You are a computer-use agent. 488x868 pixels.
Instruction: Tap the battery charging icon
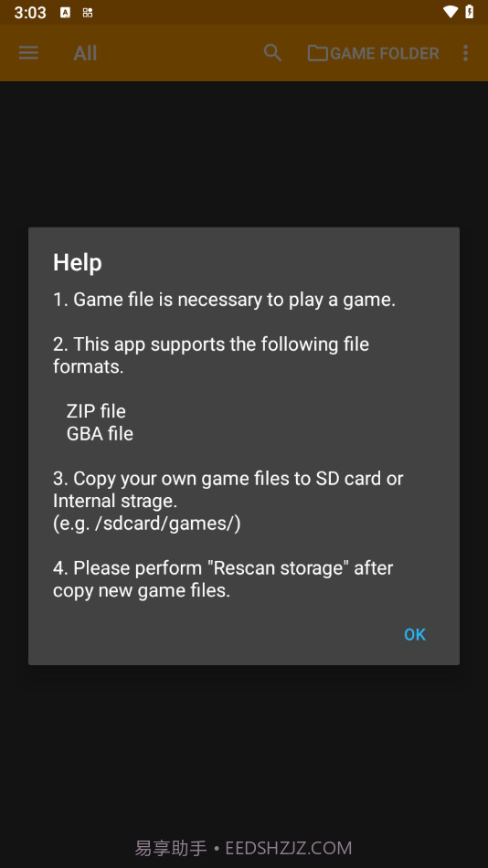(x=470, y=12)
